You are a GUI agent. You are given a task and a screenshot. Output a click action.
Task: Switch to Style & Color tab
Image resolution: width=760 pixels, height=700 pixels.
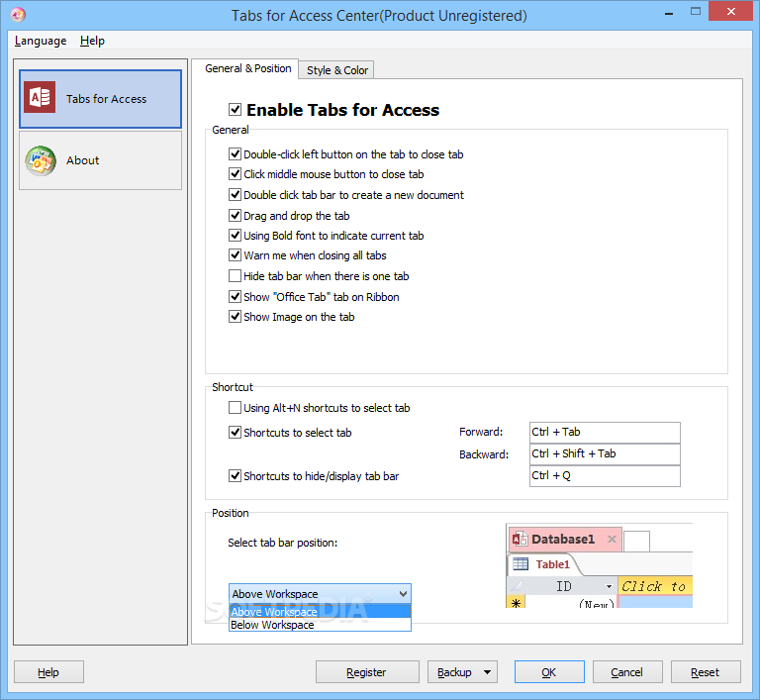pos(336,70)
